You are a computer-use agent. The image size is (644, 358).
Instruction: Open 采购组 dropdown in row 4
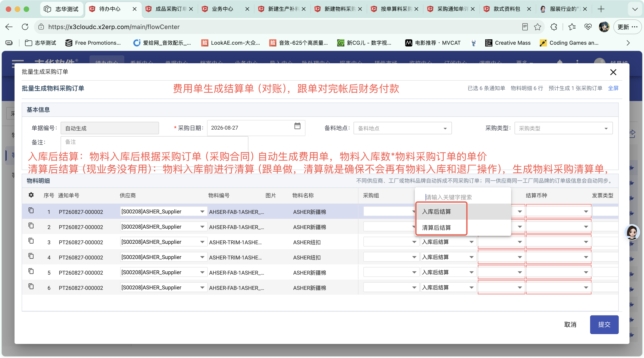(x=414, y=257)
